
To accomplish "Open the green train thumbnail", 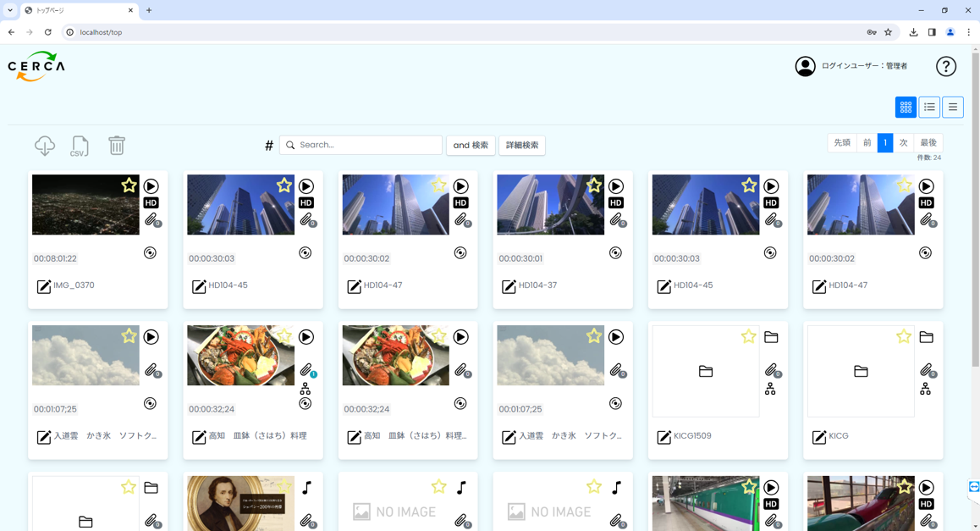I will 706,504.
